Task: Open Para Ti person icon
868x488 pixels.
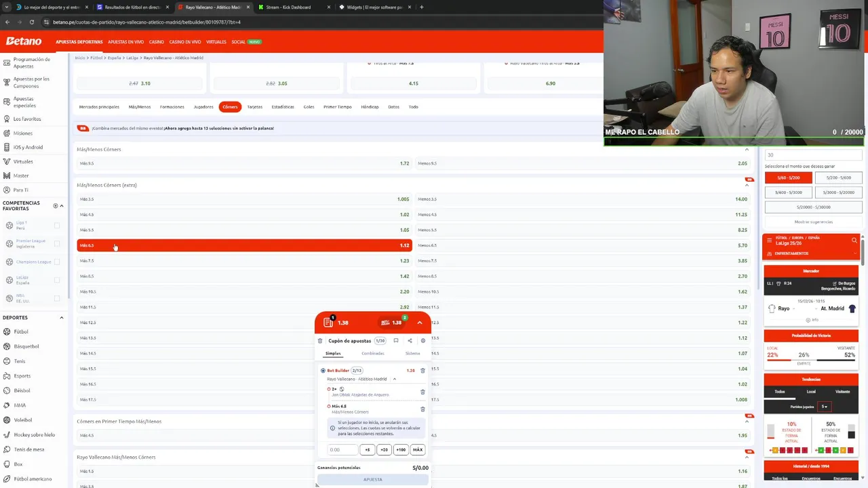Action: pos(7,190)
